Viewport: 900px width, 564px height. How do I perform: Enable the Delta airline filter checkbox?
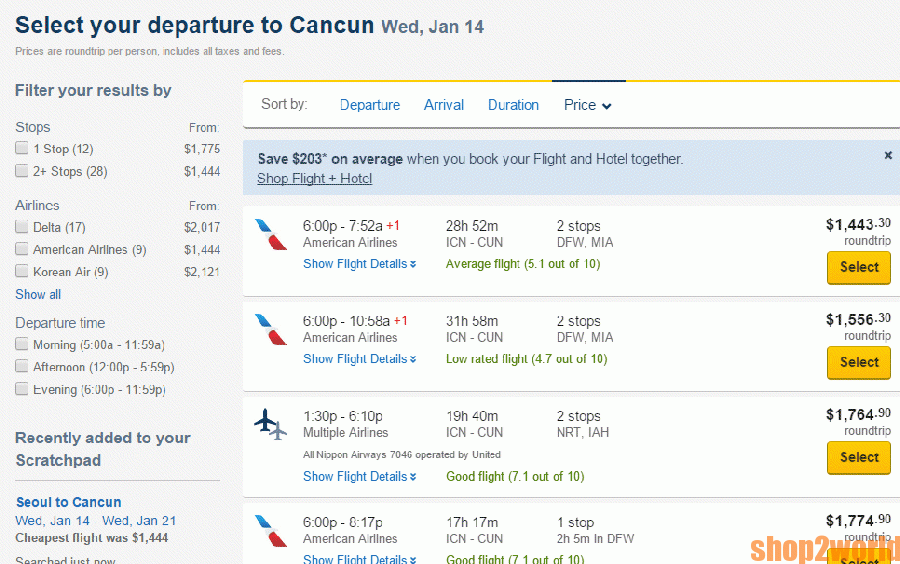pyautogui.click(x=22, y=227)
